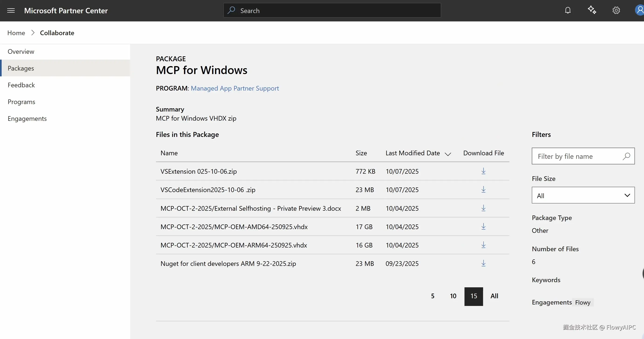
Task: Download the Nuget ARM 9-22-2025.zip file
Action: [483, 264]
